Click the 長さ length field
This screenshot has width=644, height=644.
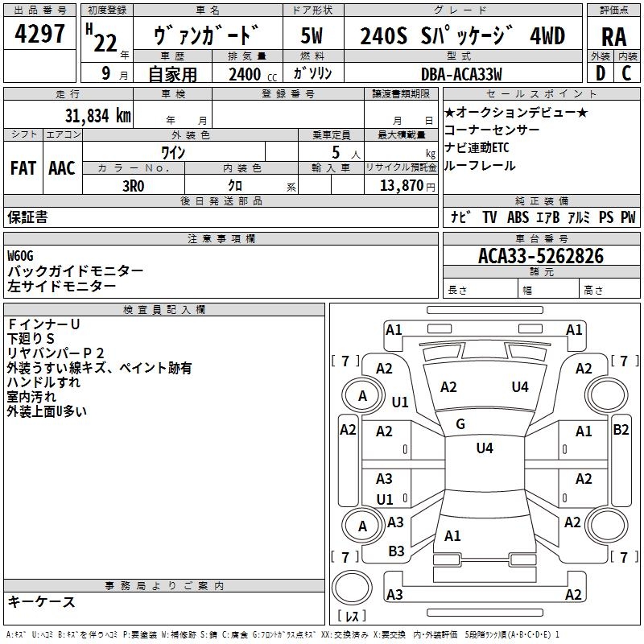[x=480, y=290]
